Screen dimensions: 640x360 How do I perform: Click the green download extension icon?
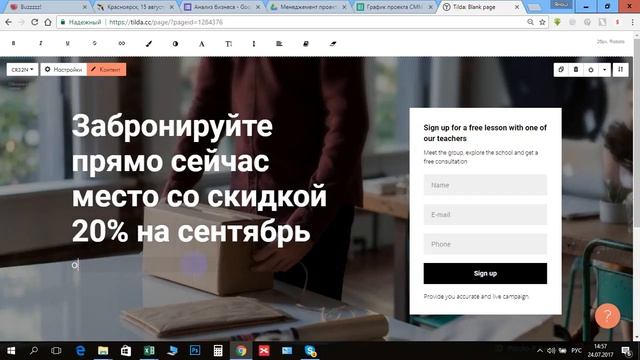coord(558,22)
